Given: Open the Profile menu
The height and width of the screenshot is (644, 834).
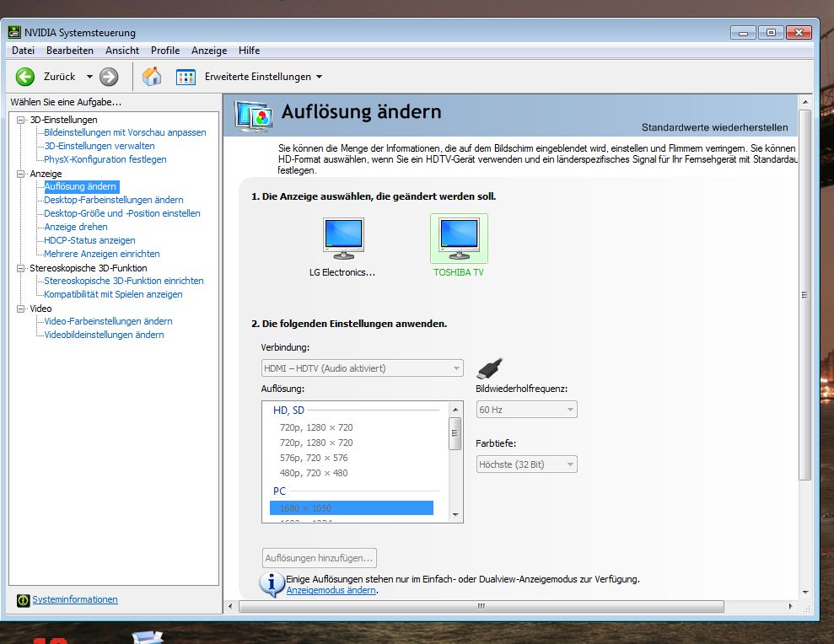Looking at the screenshot, I should (165, 50).
